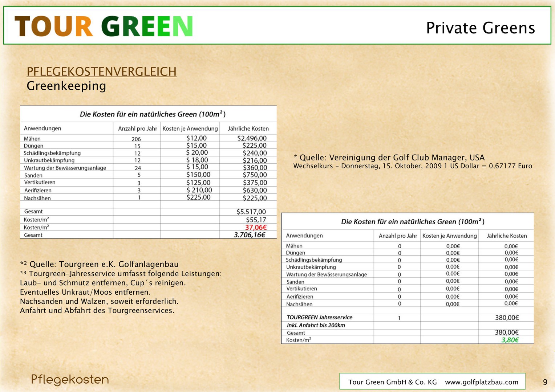555x392 pixels.
Task: Select '$ 20,00' in Schädlingsbekämpfung row
Action: 197,153
